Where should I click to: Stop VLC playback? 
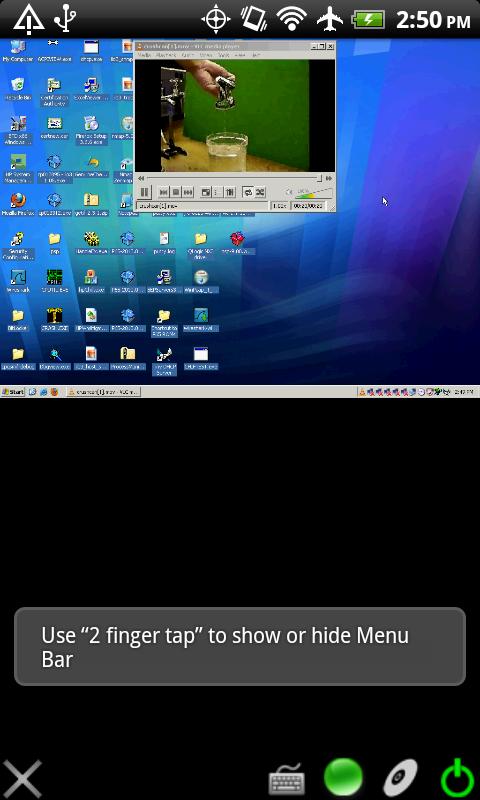176,192
